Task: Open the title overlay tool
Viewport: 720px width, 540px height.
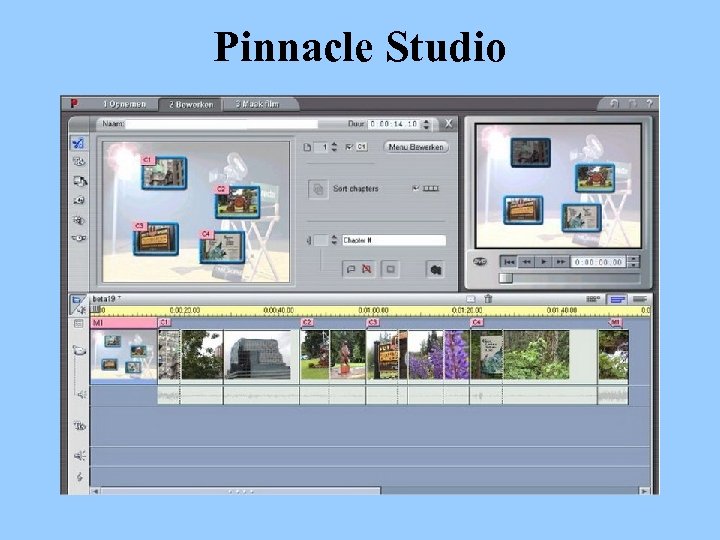Action: click(x=79, y=161)
